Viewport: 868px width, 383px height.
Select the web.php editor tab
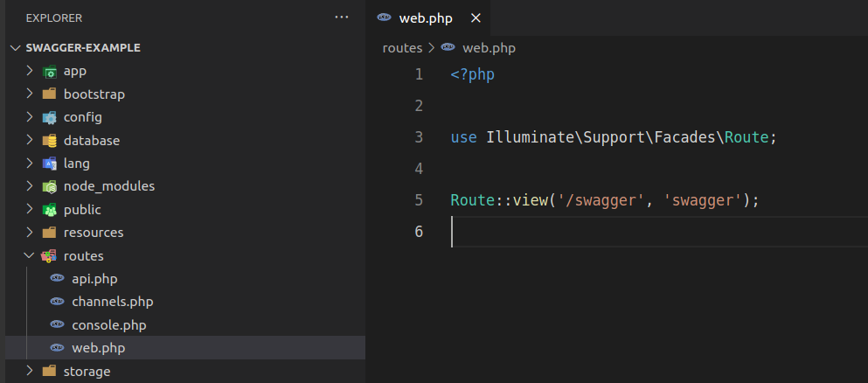pyautogui.click(x=426, y=18)
